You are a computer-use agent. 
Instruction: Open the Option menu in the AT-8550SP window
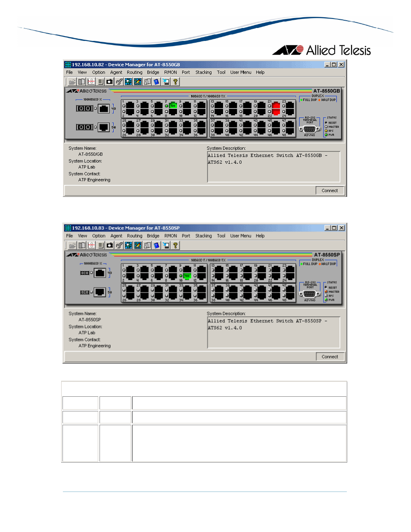[99, 236]
